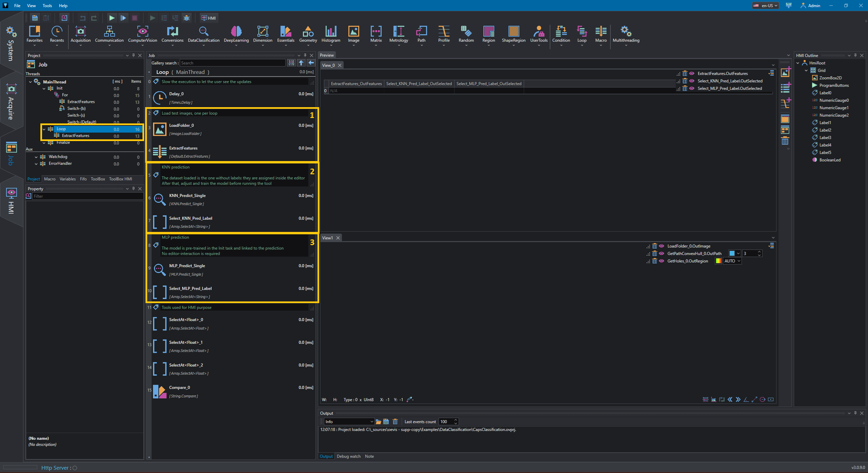The image size is (868, 473).
Task: Click the GetPathConvexHull_0.OutPath blue color swatch
Action: 732,254
